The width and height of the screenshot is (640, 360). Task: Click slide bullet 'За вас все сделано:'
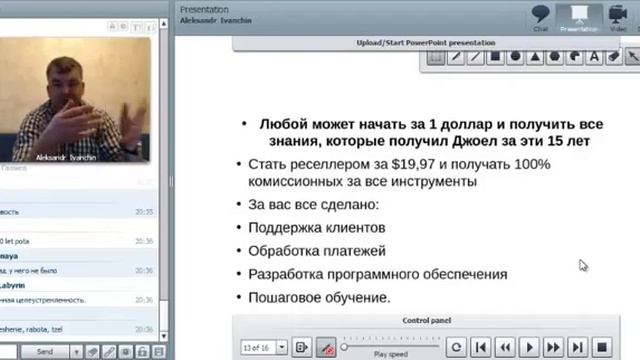tap(313, 204)
